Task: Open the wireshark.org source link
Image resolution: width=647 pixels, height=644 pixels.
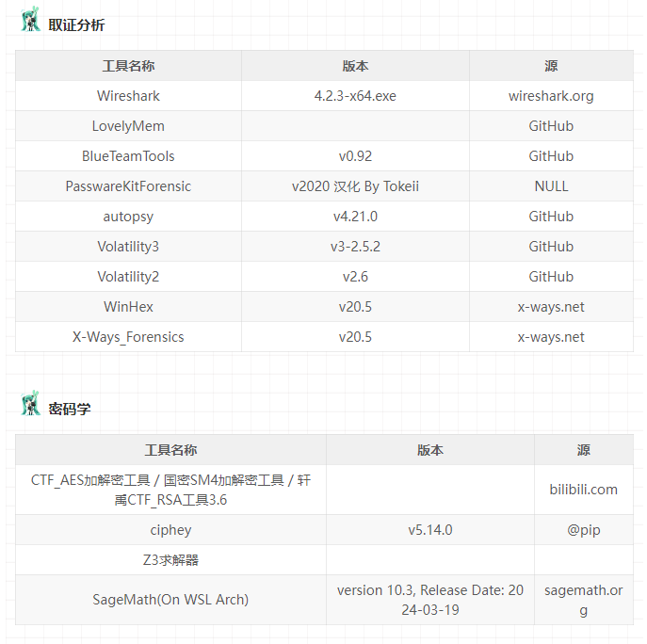Action: coord(551,96)
